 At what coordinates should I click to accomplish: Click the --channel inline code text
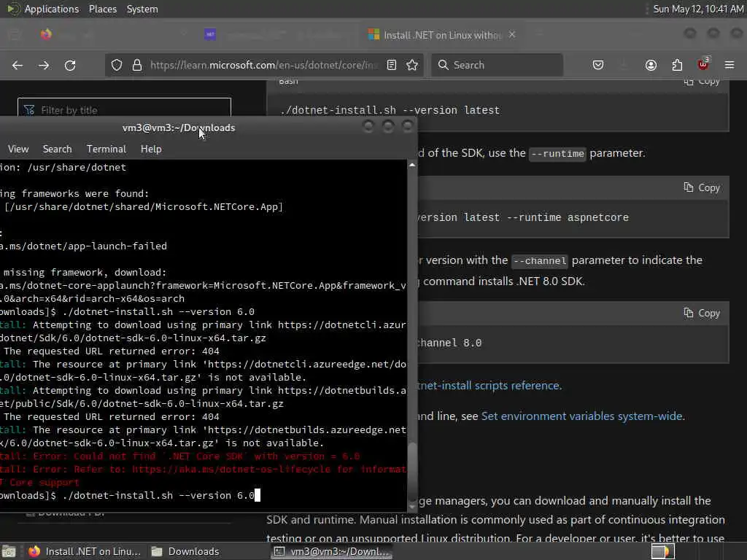(x=539, y=260)
